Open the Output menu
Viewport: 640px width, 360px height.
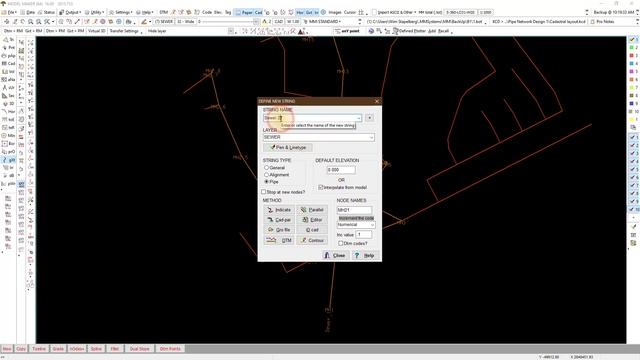click(70, 12)
